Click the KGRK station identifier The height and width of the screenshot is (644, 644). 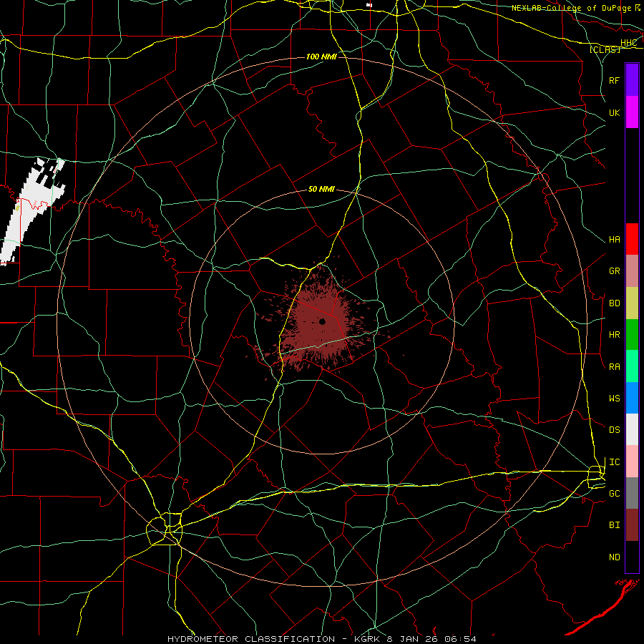[x=367, y=639]
